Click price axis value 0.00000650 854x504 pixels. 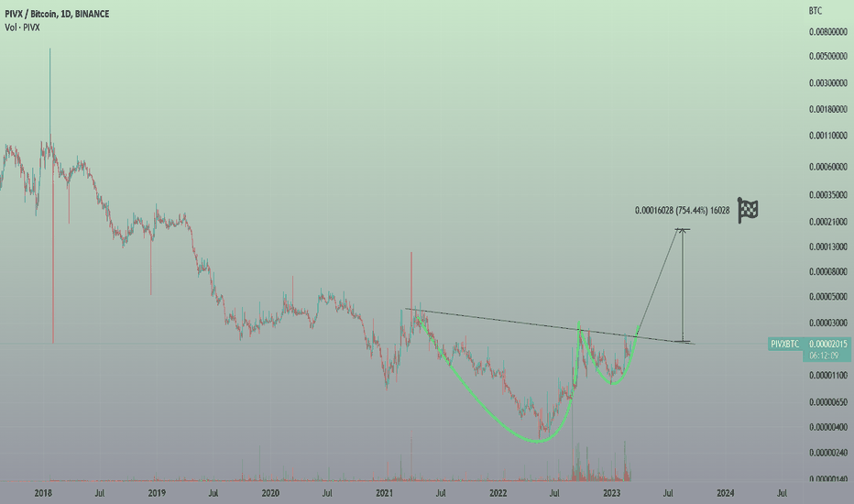click(x=827, y=402)
